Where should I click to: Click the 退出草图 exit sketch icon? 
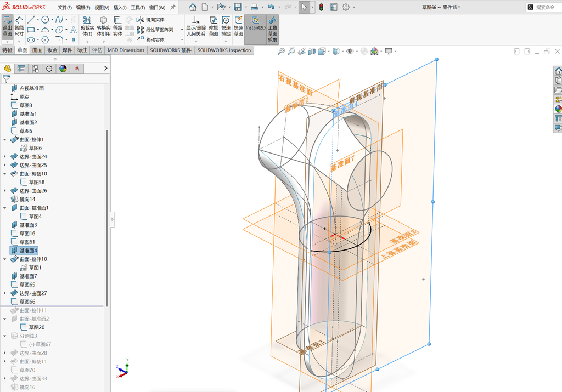coord(7,27)
